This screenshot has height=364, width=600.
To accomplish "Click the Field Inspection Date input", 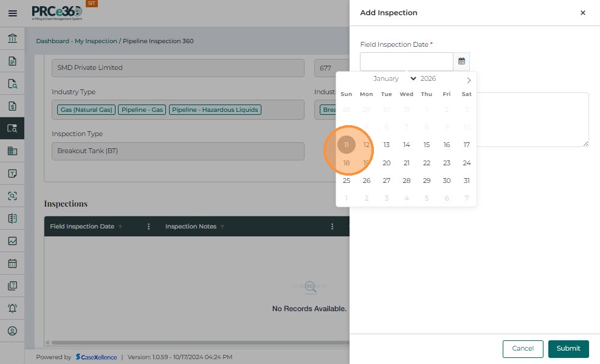I will coord(406,61).
